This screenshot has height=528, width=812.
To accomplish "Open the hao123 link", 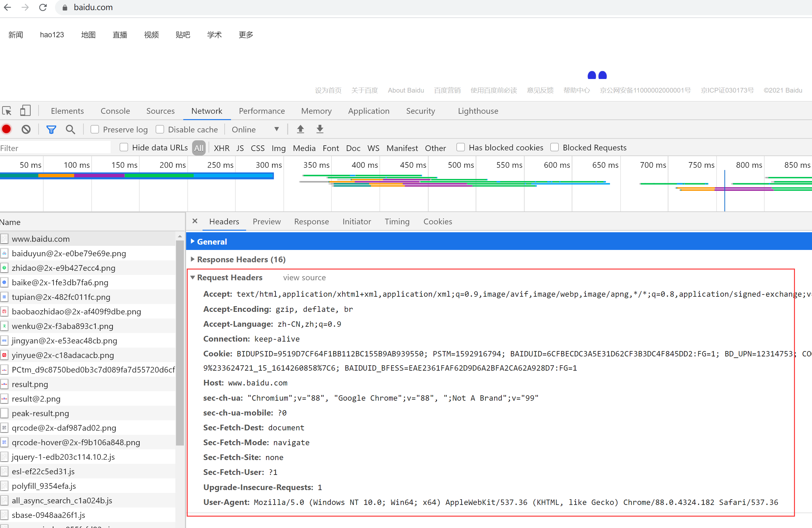I will point(52,35).
